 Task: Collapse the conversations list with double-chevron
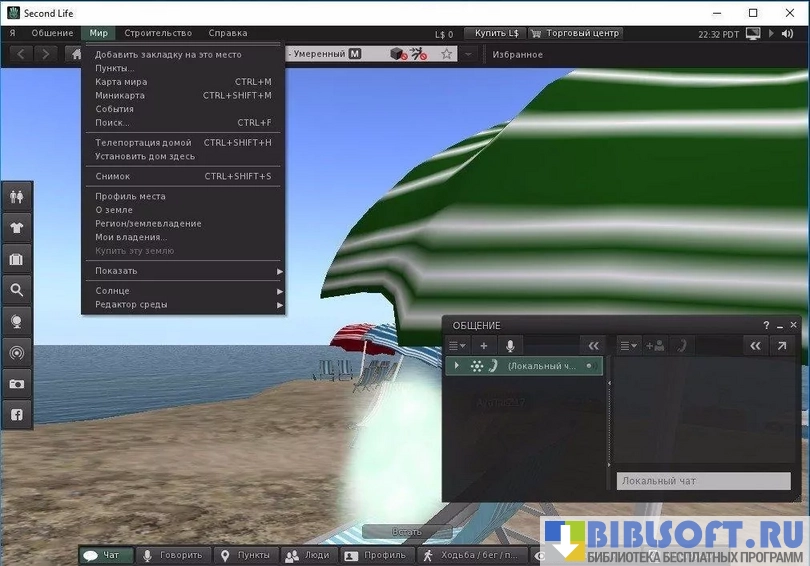[593, 346]
